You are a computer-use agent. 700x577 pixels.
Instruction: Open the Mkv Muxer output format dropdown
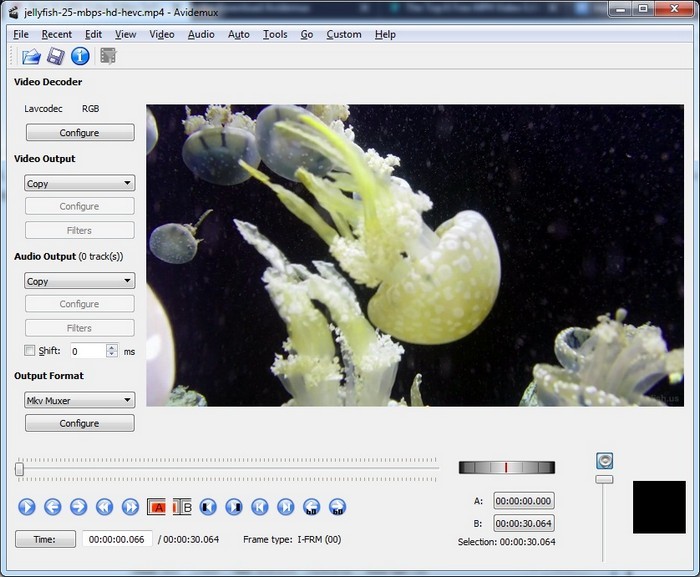point(79,400)
